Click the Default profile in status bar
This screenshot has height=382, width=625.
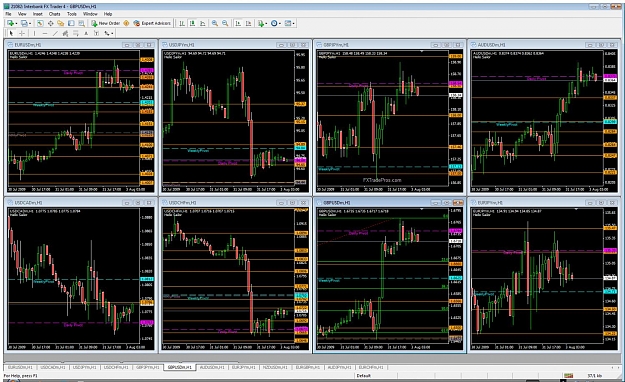tap(364, 376)
